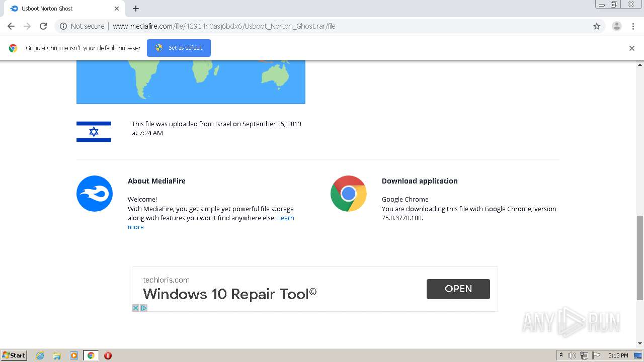View site information for Not secure
The height and width of the screenshot is (362, 644).
[82, 26]
